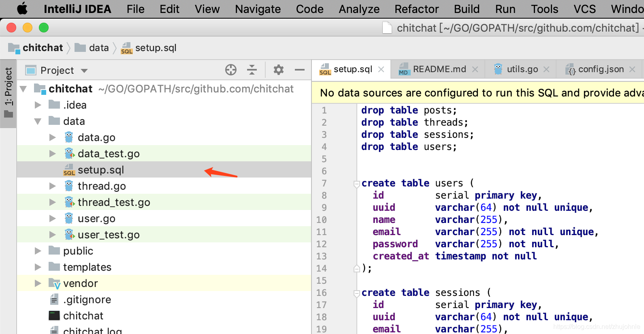Open the Build menu
Image resolution: width=644 pixels, height=334 pixels.
[x=467, y=9]
